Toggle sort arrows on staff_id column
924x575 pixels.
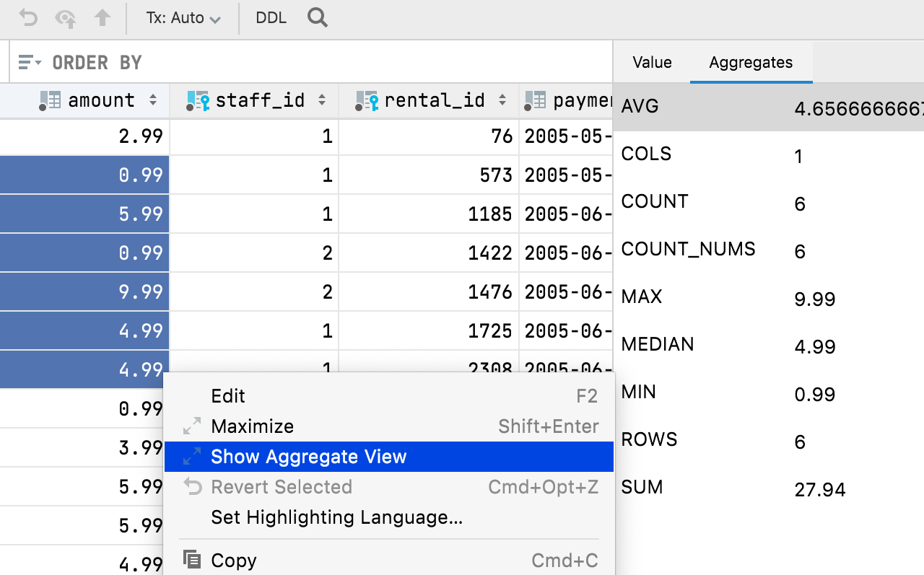[322, 100]
